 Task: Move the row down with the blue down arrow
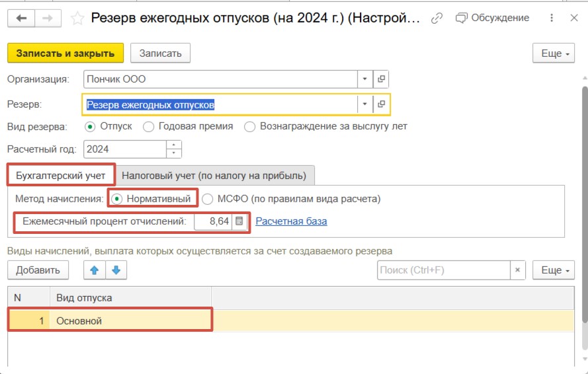point(116,270)
